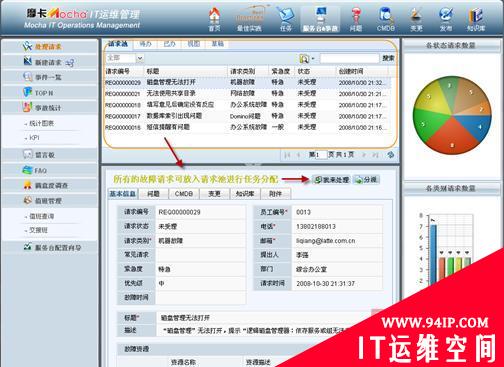
Task: Switch to the 知识库 tab in request details
Action: click(x=245, y=194)
